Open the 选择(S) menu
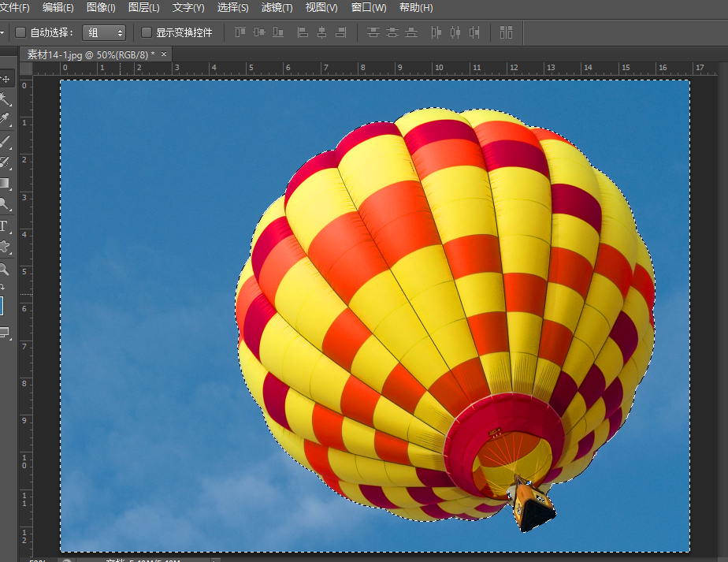Screen dimensions: 728x562 point(232,8)
